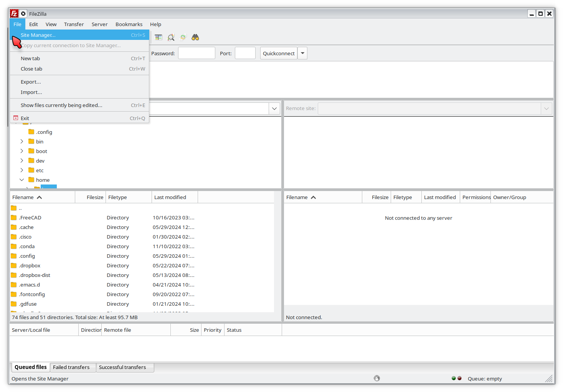Open the View menu

(51, 24)
